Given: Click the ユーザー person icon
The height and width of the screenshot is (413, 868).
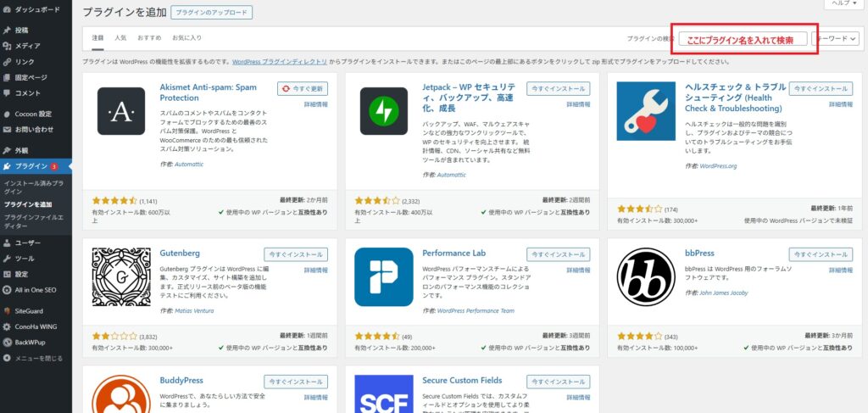Looking at the screenshot, I should pyautogui.click(x=7, y=243).
